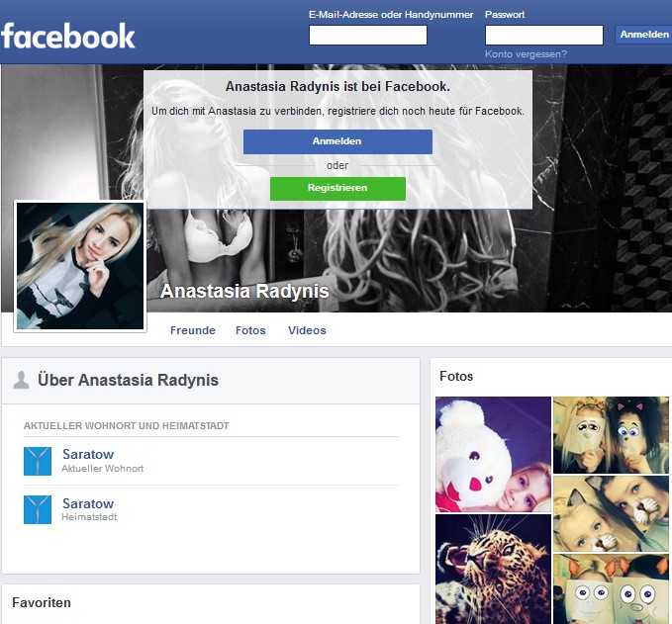Open the top photo with cartoon-eye face masks
This screenshot has width=672, height=624.
pyautogui.click(x=611, y=435)
